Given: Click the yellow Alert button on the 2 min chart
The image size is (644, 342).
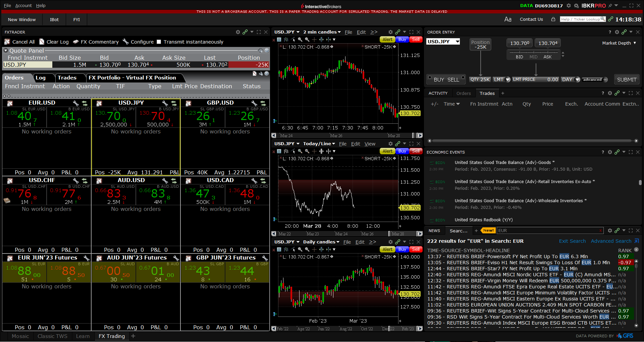Looking at the screenshot, I should (387, 40).
